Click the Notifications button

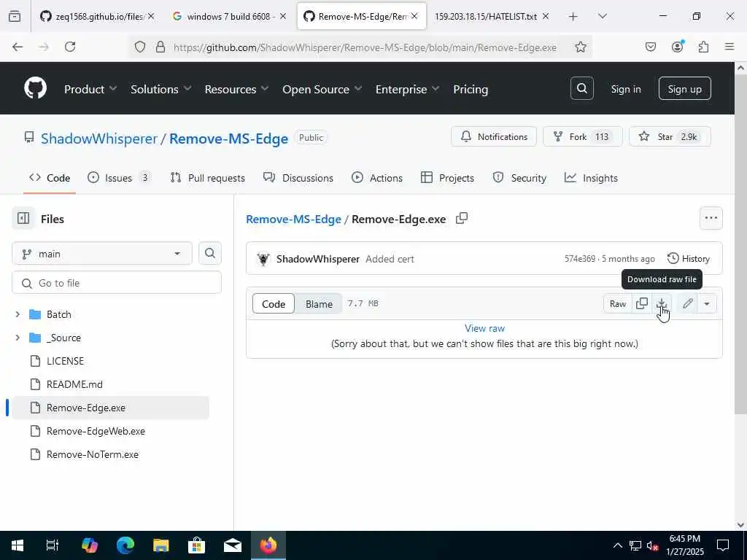pos(494,136)
